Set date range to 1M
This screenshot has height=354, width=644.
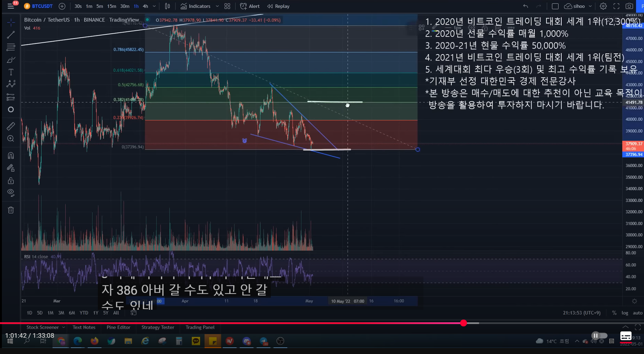pyautogui.click(x=50, y=313)
